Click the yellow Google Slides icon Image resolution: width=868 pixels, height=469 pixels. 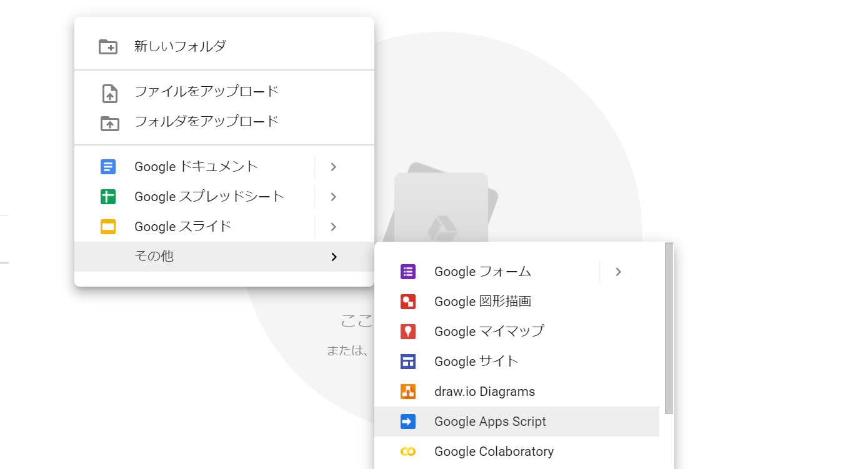pyautogui.click(x=108, y=227)
